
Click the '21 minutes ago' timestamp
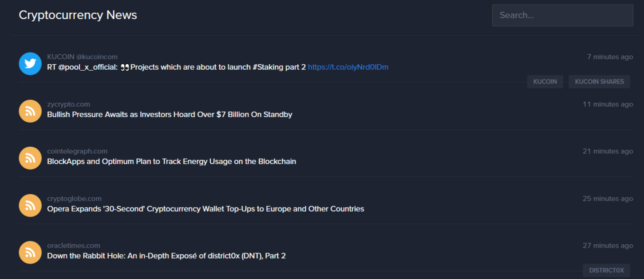(x=608, y=151)
